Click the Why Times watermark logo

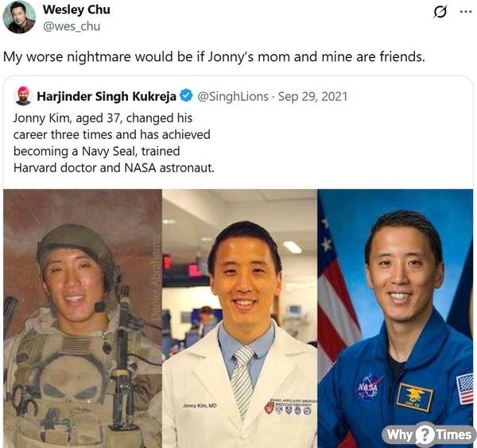(429, 434)
